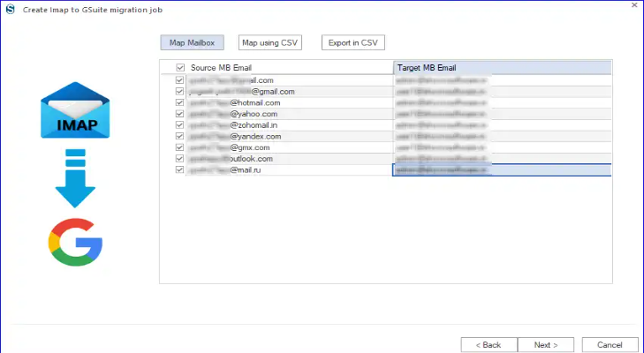Click the Google G logo
This screenshot has width=644, height=353.
[x=75, y=242]
